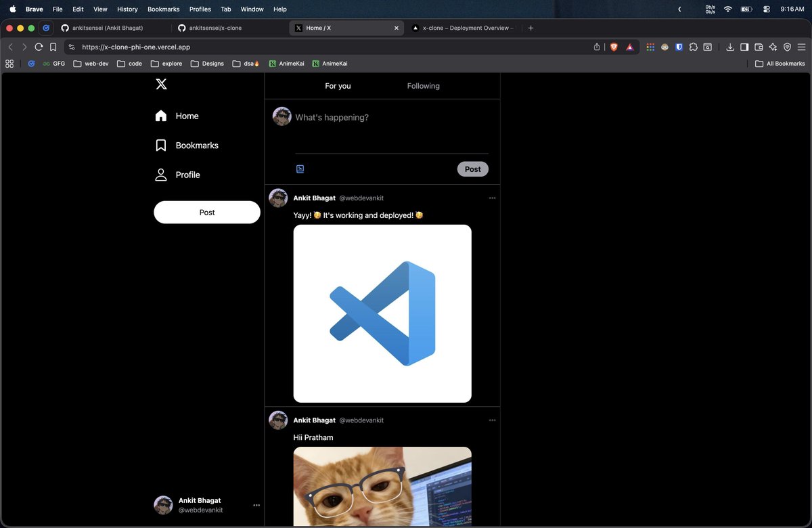Open the web-dev bookmarks folder
Screen dimensions: 812x528
coord(91,64)
